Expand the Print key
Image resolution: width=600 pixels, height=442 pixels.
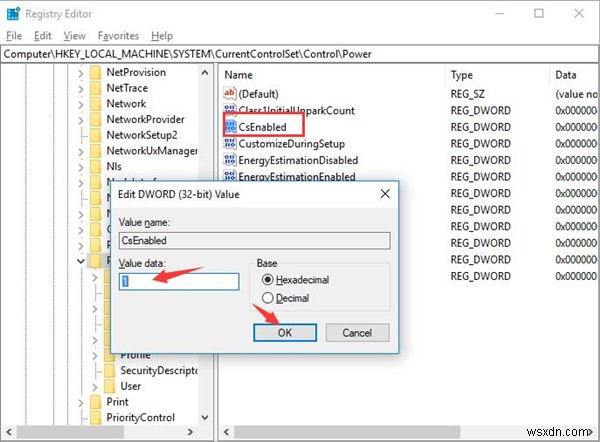click(81, 402)
